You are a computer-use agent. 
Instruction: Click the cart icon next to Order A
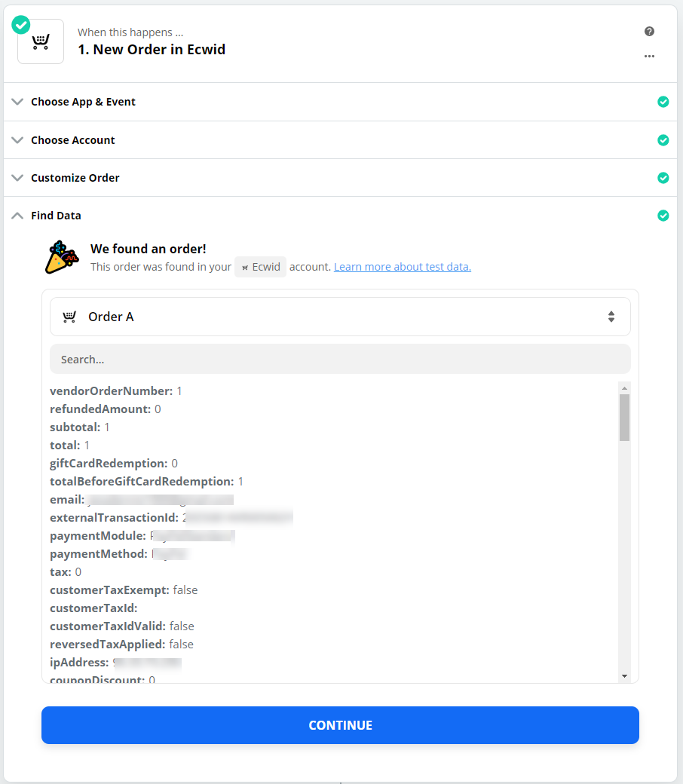tap(69, 317)
